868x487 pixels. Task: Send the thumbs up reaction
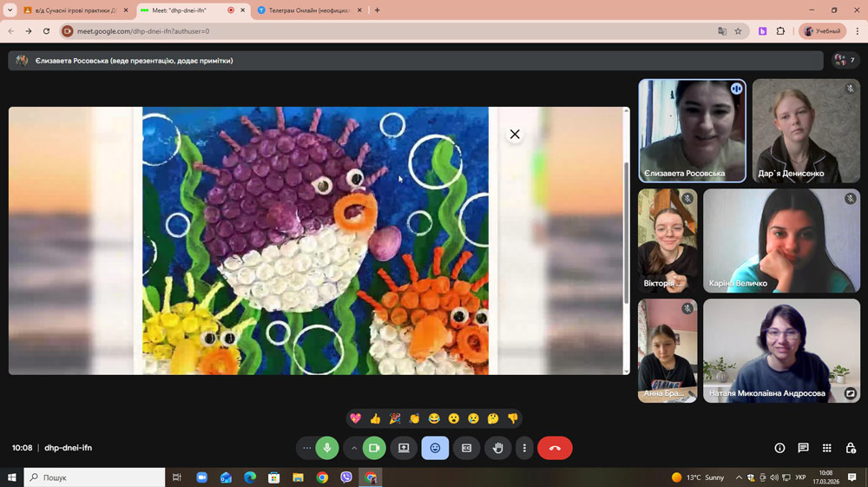coord(375,418)
